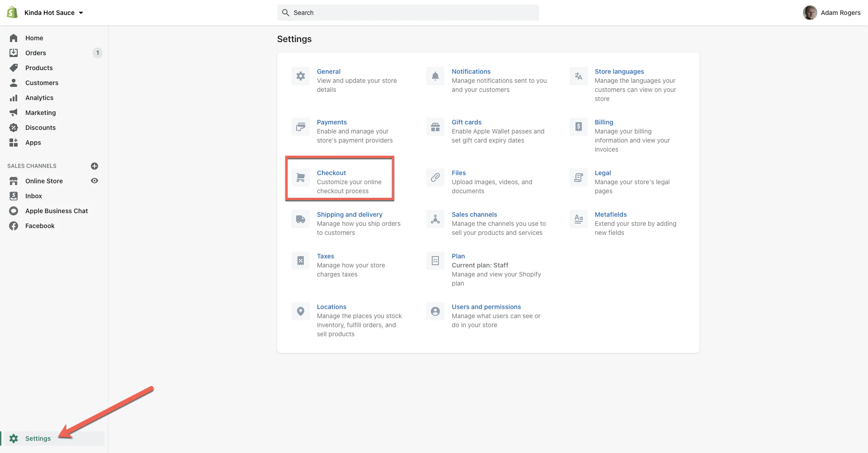Click the Notifications bell icon

(x=435, y=76)
